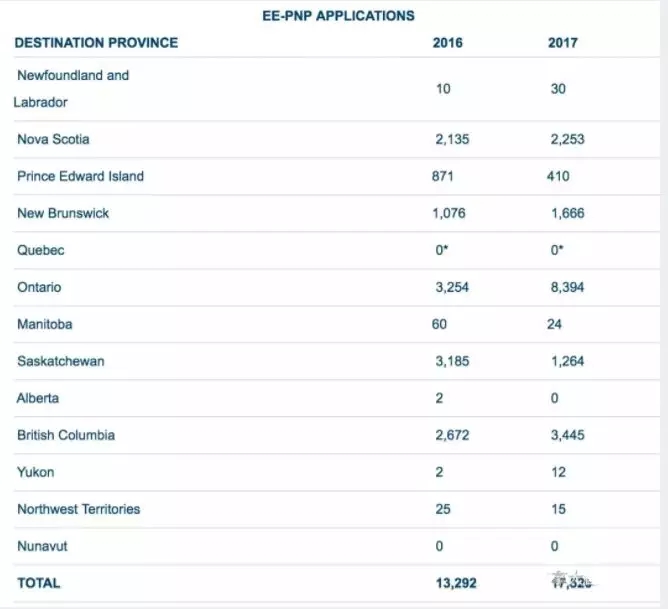Click New Brunswick 2017 value 1,666
The width and height of the screenshot is (668, 609).
pos(568,213)
